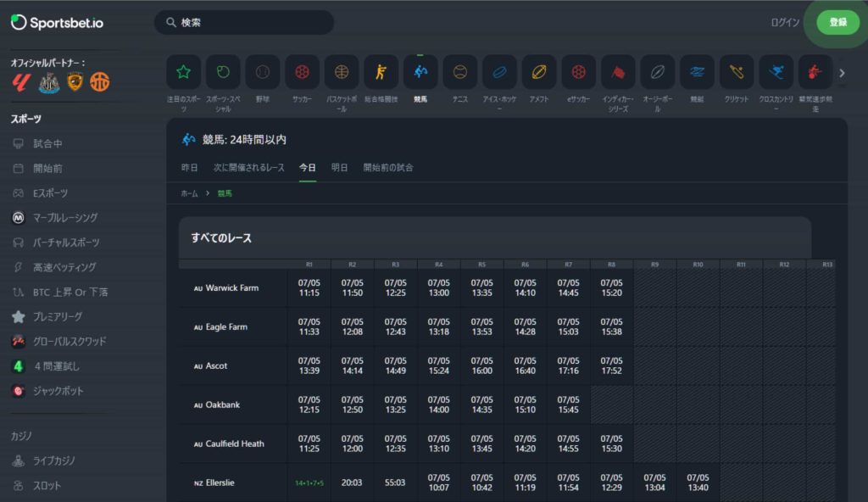The width and height of the screenshot is (868, 502).
Task: Open ライブカジノ in sidebar
Action: click(53, 460)
